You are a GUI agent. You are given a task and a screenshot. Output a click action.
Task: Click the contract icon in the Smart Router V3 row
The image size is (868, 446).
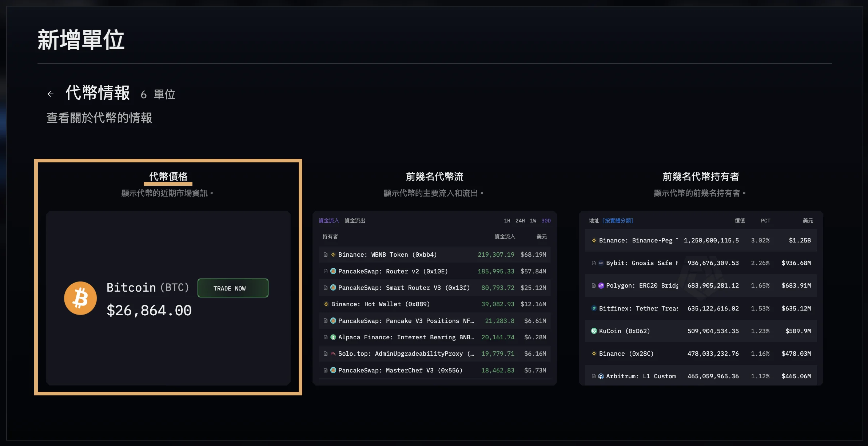pyautogui.click(x=326, y=288)
